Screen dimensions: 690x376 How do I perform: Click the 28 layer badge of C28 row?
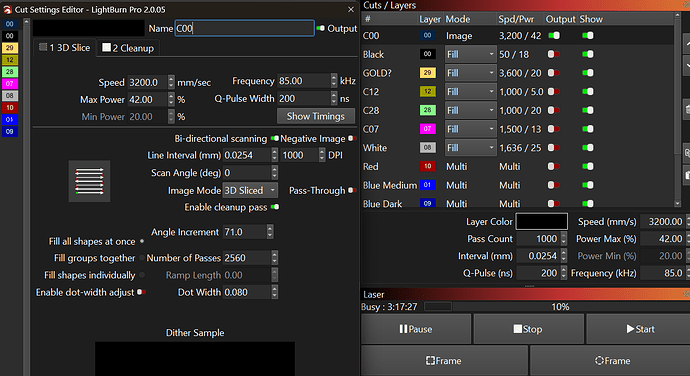427,110
